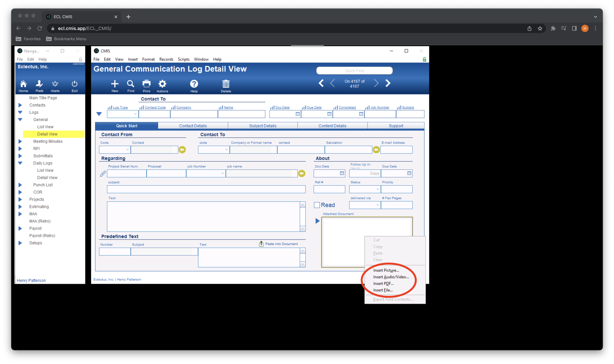Viewport: 614px width, 364px height.
Task: Click the Prefs icon in navigator
Action: pos(39,84)
